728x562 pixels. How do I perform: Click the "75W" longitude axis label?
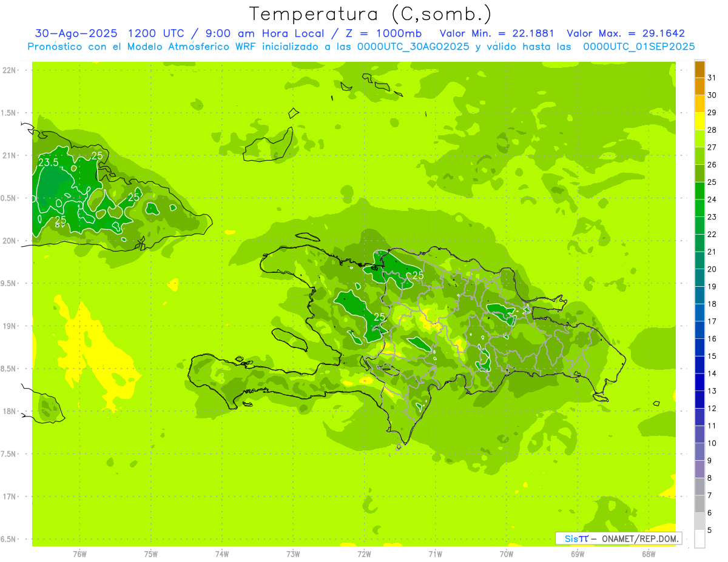tap(151, 554)
